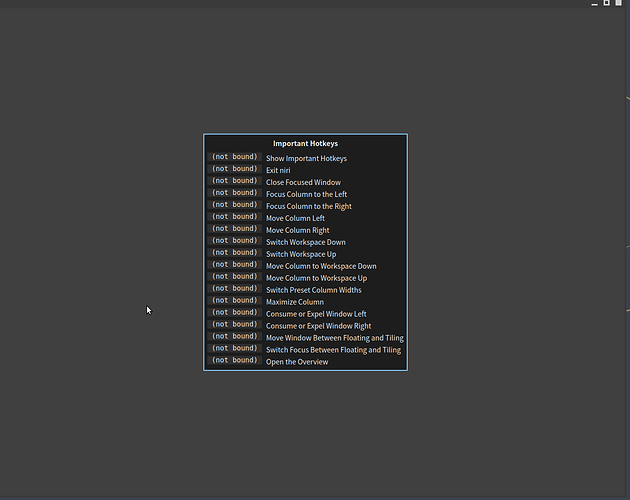Click the (not bound) key beside Move Column Left
This screenshot has width=630, height=500.
(235, 217)
